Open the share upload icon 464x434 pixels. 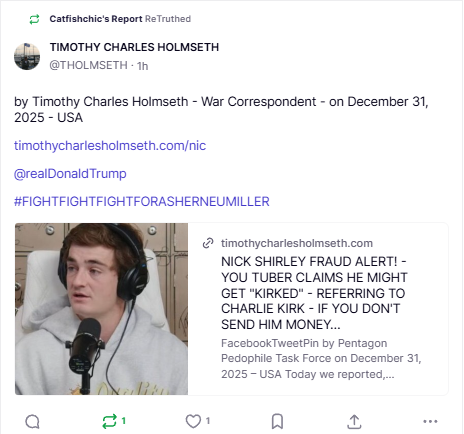(354, 422)
